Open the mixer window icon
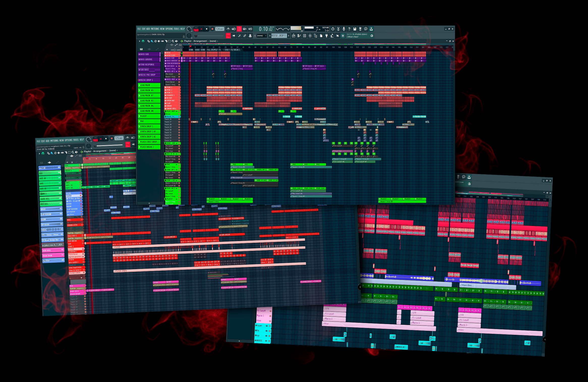The height and width of the screenshot is (382, 588). point(310,36)
